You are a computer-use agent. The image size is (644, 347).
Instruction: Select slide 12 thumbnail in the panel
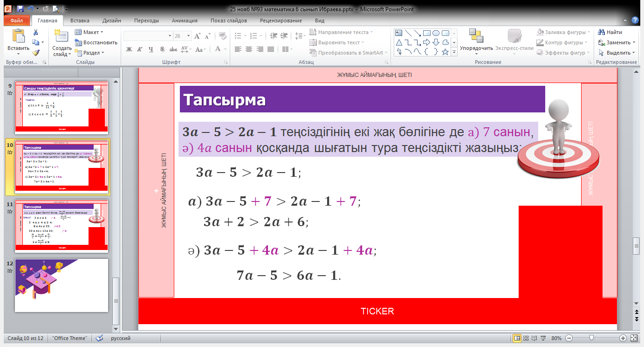pos(62,285)
